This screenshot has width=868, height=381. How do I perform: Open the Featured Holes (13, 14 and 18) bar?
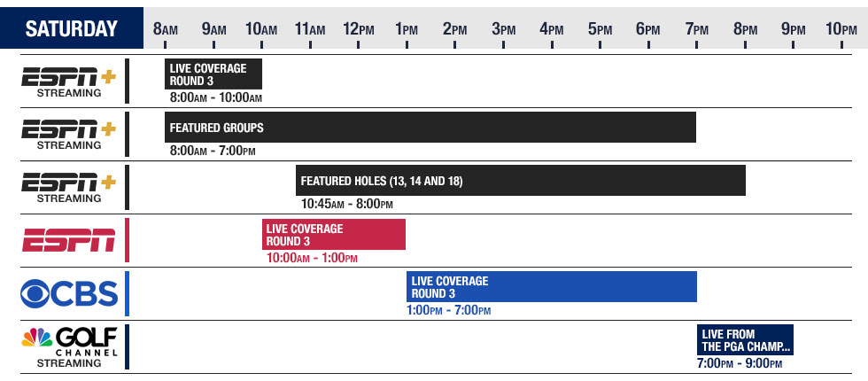tap(520, 181)
